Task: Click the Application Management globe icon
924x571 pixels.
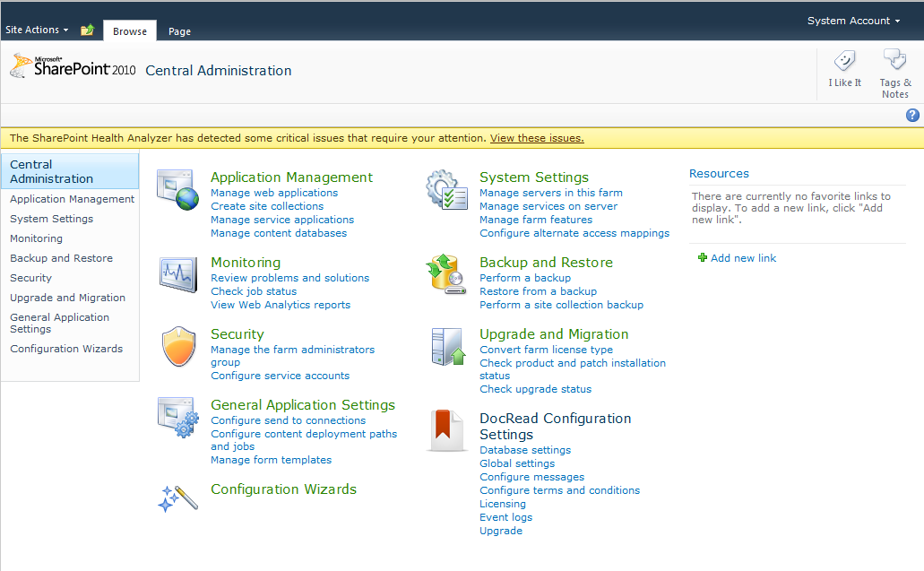Action: pyautogui.click(x=177, y=190)
